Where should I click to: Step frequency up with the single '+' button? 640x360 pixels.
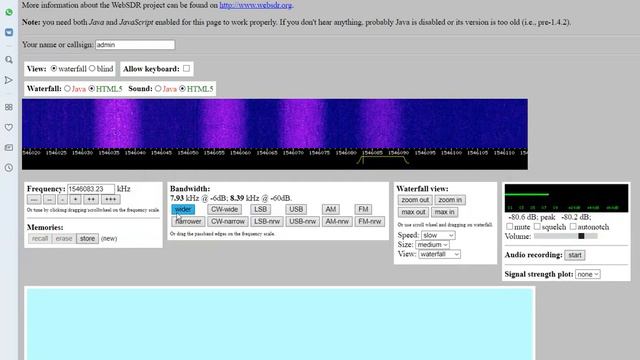coord(75,200)
